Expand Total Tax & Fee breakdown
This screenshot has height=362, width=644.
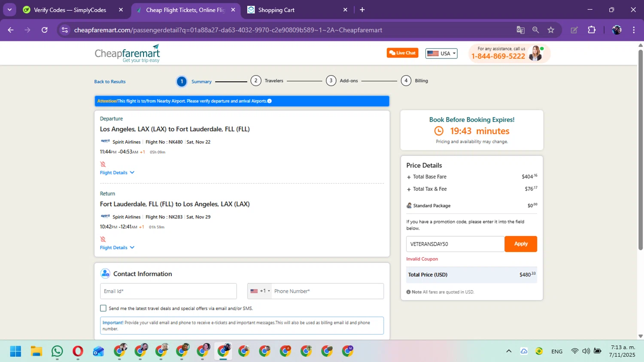(409, 189)
